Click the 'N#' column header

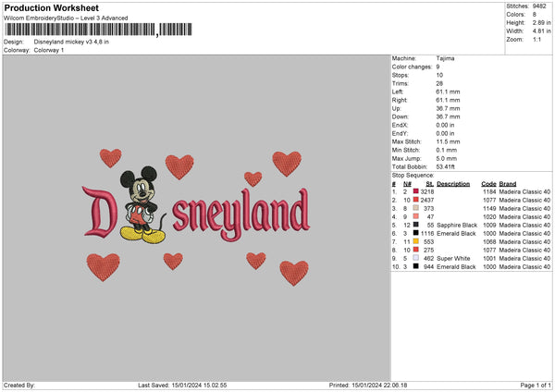tap(407, 184)
